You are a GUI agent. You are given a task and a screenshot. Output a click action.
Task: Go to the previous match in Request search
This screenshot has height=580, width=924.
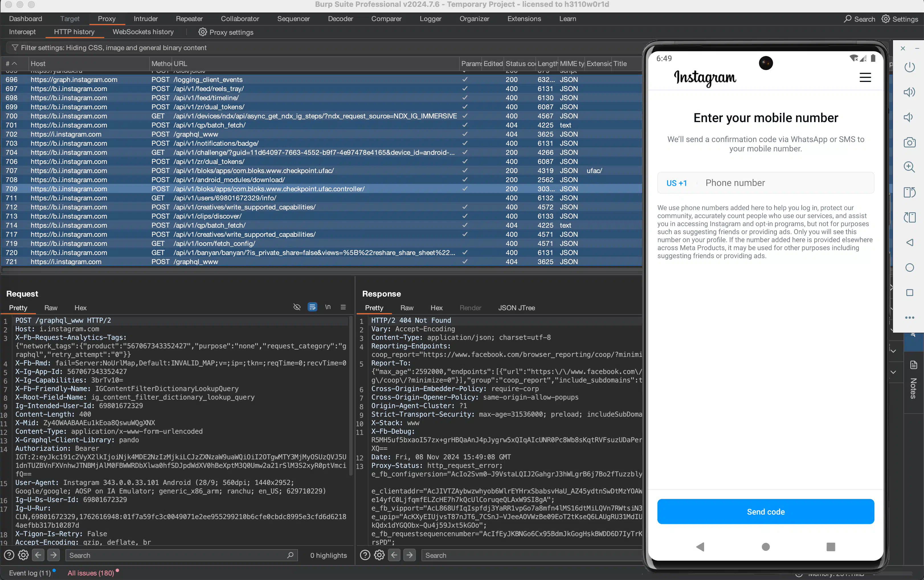click(x=38, y=555)
